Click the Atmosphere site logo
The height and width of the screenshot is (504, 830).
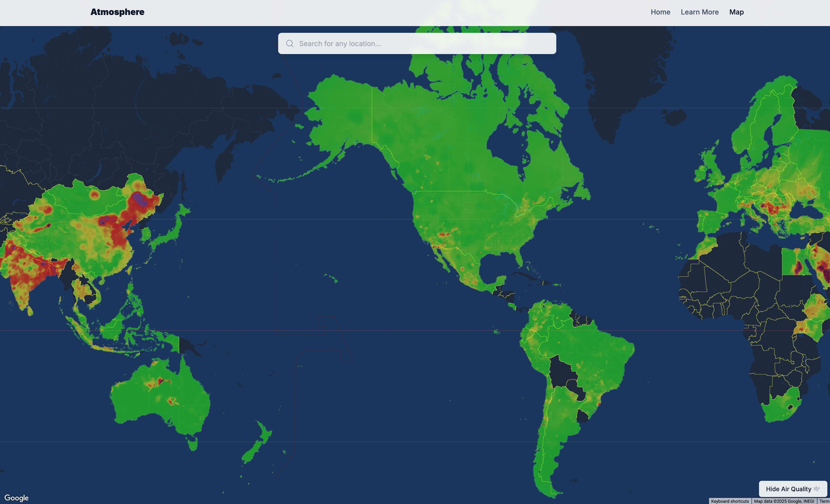click(x=117, y=12)
